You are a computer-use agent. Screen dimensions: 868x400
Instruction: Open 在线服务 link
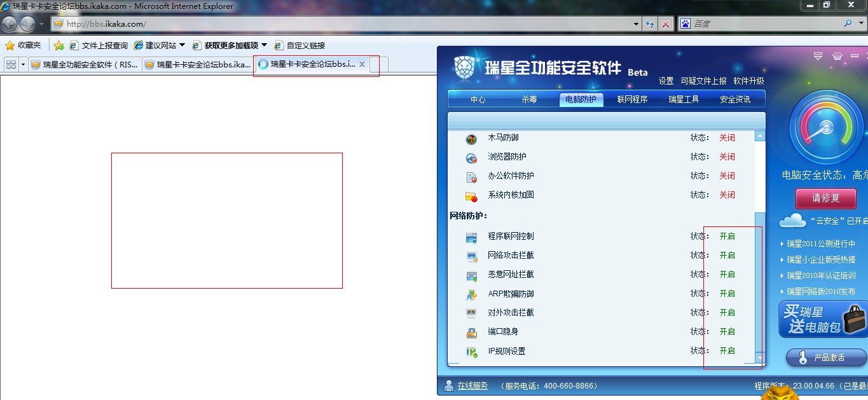(472, 385)
